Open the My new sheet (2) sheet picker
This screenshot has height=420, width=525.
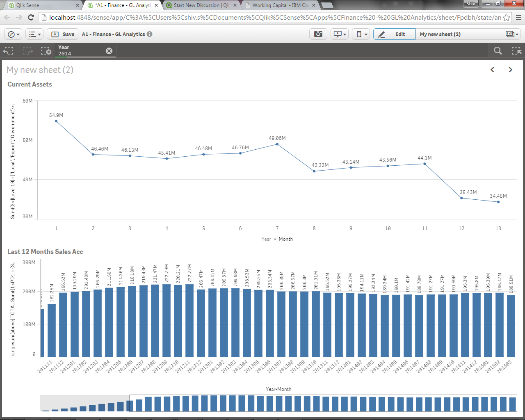point(440,34)
